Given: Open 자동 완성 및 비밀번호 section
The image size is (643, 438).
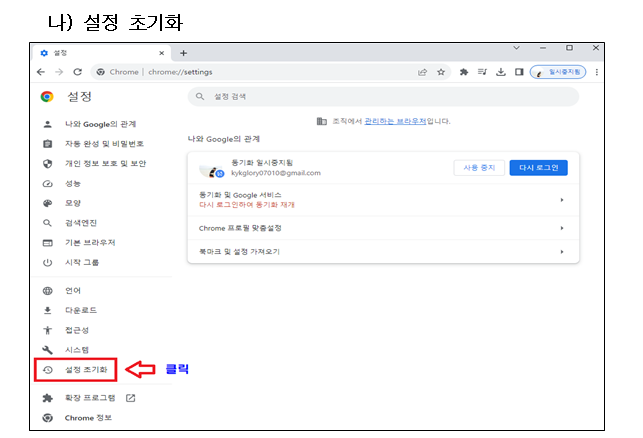Looking at the screenshot, I should 104,144.
